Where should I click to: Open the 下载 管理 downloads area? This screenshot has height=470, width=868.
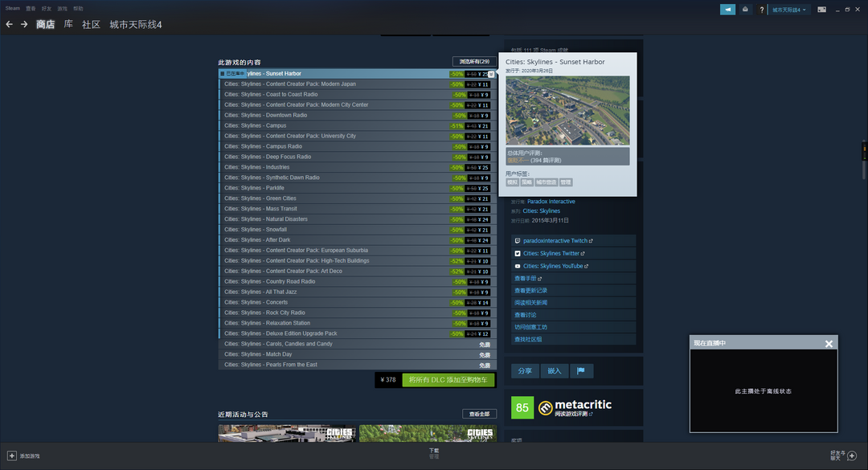[433, 453]
